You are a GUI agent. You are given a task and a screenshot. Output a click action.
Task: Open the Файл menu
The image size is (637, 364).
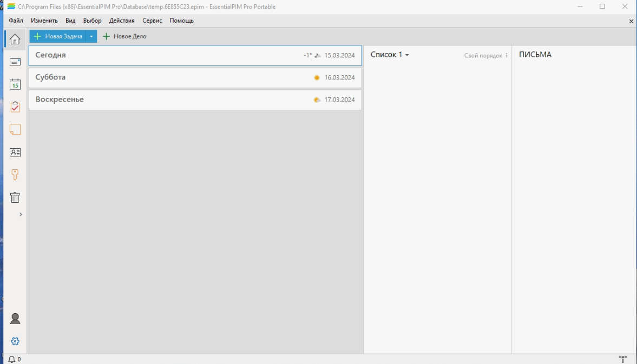[16, 21]
